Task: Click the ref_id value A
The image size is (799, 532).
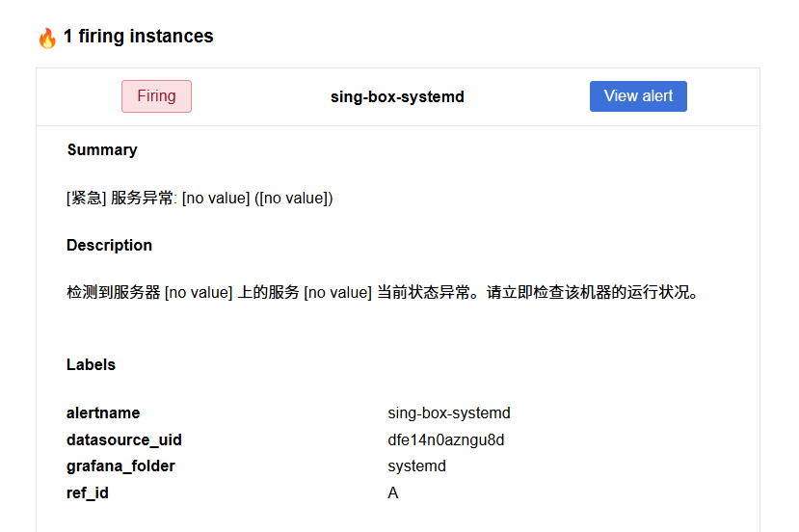Action: pos(393,493)
